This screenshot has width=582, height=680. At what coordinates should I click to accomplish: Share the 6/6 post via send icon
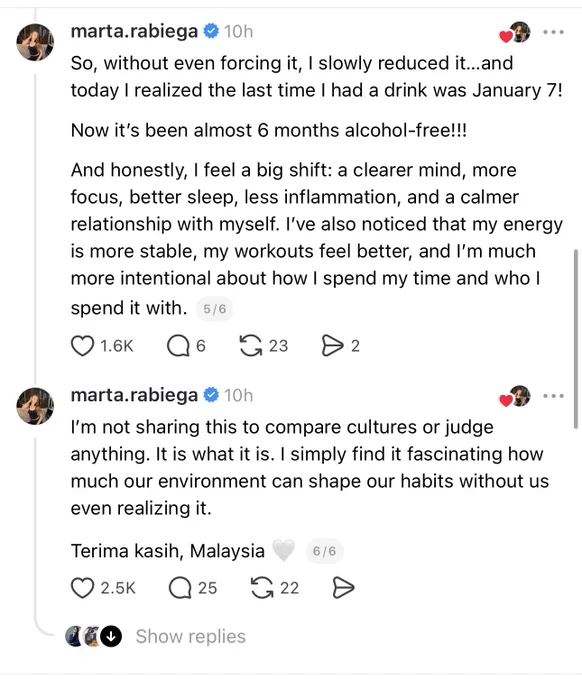[x=343, y=588]
